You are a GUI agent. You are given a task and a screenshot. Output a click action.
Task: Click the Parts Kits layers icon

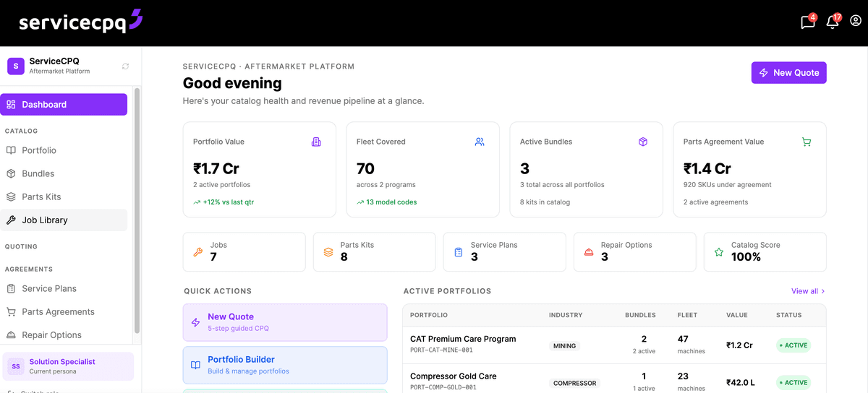[328, 252]
